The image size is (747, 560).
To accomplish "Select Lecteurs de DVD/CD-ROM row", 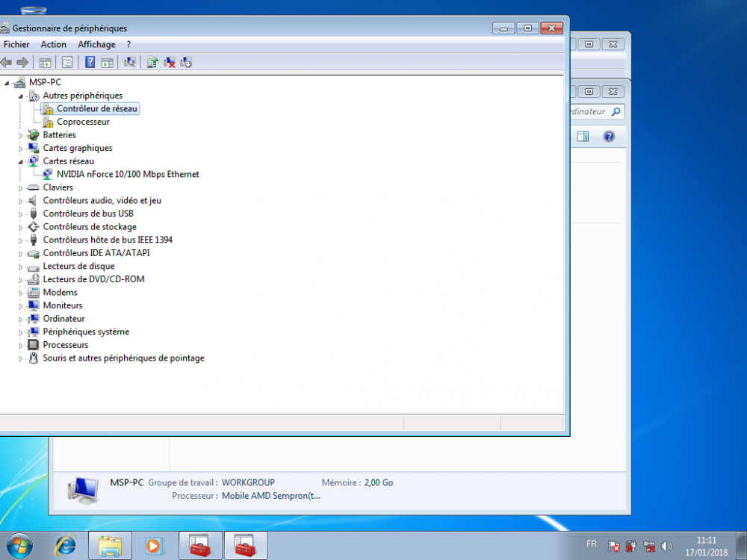I will (x=94, y=279).
